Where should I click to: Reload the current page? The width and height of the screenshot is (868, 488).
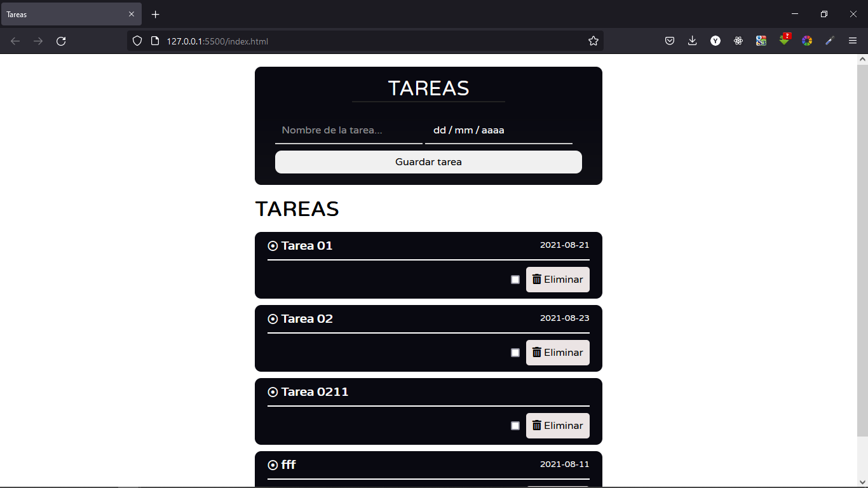[61, 41]
